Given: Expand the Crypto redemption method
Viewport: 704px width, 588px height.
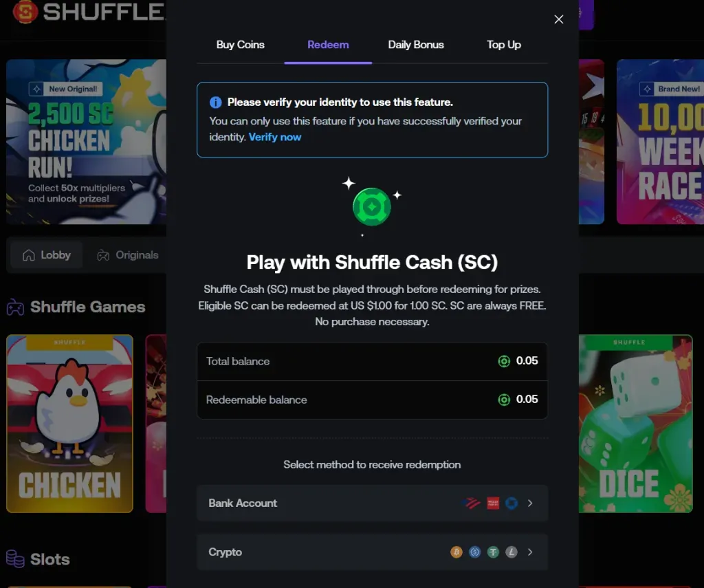Looking at the screenshot, I should tap(372, 552).
